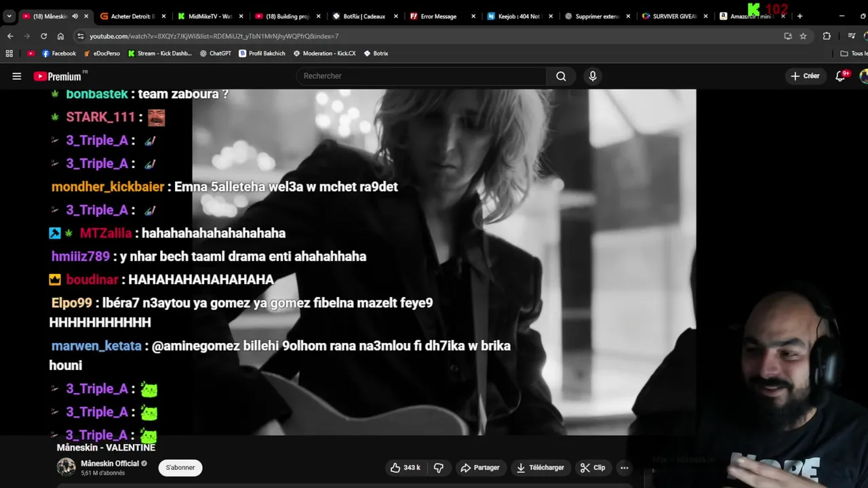
Task: Open the browser extensions puzzle icon
Action: coord(827,36)
